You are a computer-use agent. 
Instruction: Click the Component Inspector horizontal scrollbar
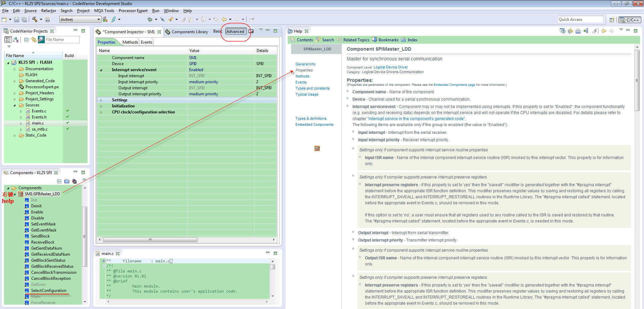pyautogui.click(x=150, y=240)
